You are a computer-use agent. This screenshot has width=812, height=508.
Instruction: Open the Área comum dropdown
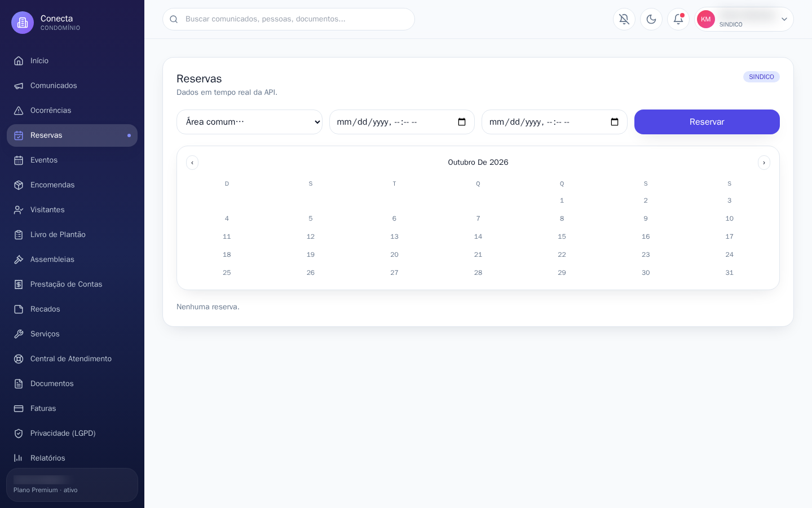pyautogui.click(x=249, y=122)
